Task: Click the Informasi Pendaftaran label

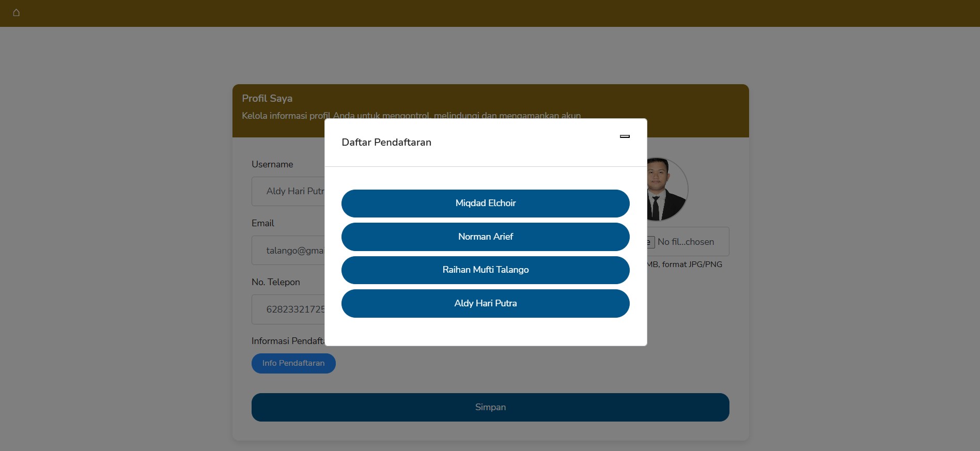Action: pos(287,341)
